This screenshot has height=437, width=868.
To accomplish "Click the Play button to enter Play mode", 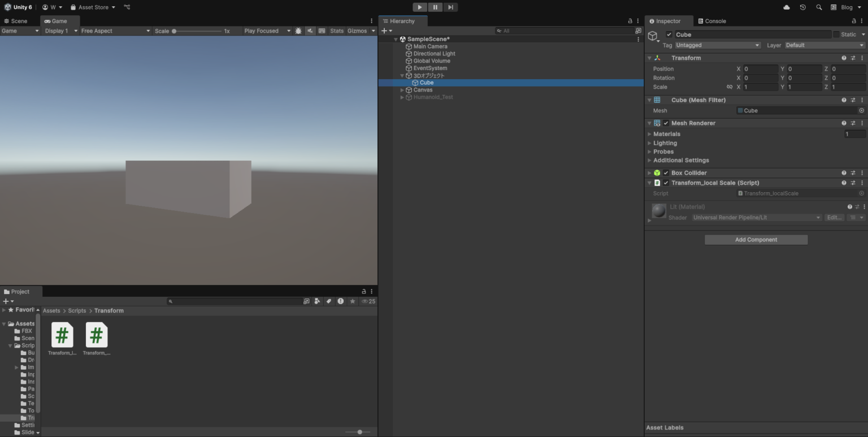I will click(419, 7).
